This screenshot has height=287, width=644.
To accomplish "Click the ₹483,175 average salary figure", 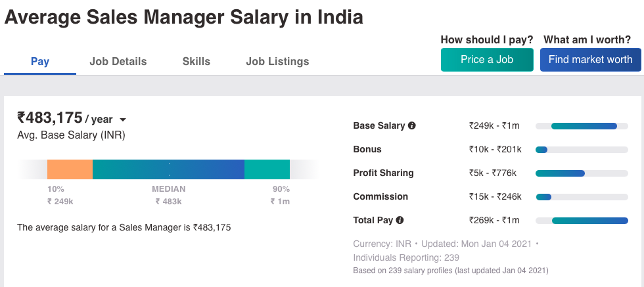I will [50, 118].
